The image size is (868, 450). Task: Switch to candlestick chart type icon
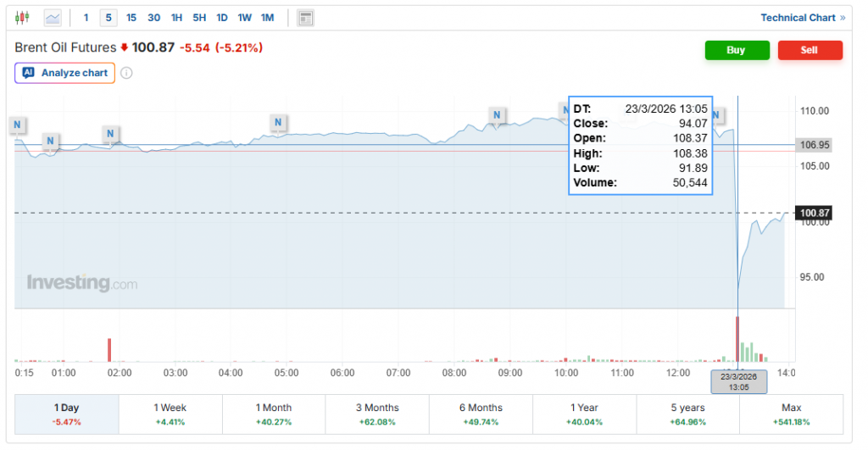coord(23,18)
